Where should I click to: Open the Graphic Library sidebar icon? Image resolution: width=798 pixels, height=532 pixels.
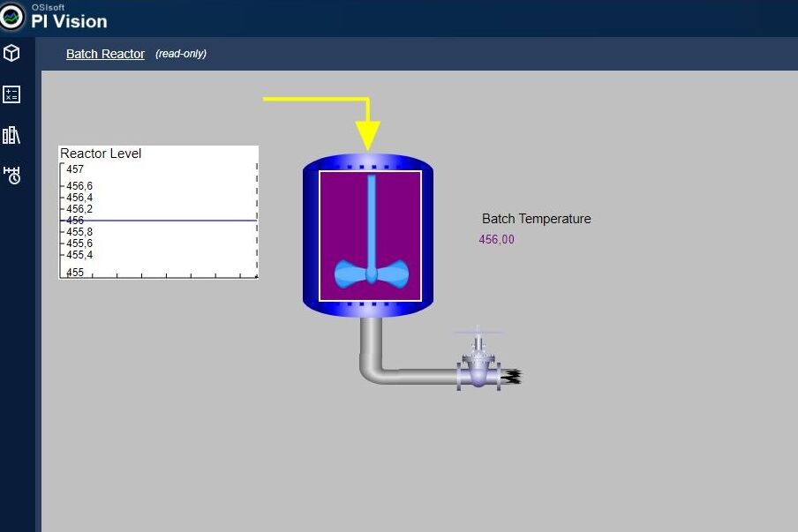[11, 135]
